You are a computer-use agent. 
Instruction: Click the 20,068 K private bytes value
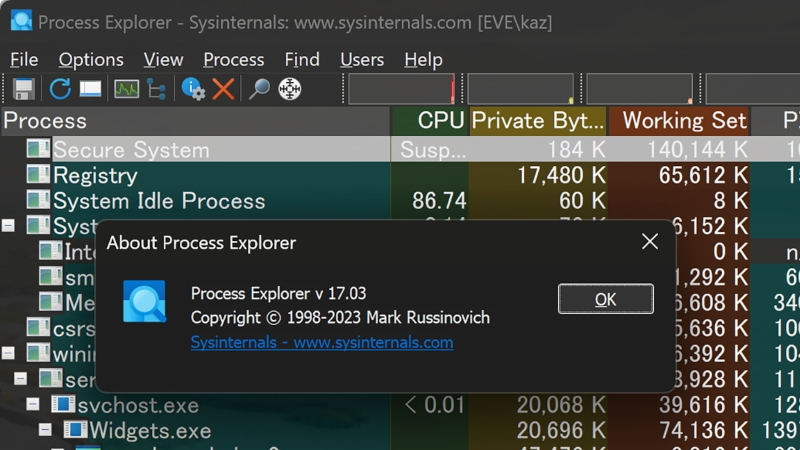pyautogui.click(x=561, y=405)
